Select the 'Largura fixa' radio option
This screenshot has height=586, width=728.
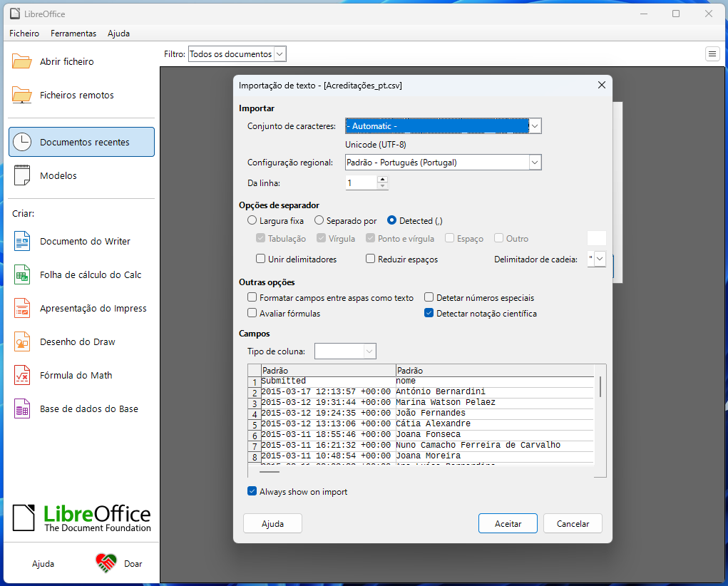252,221
